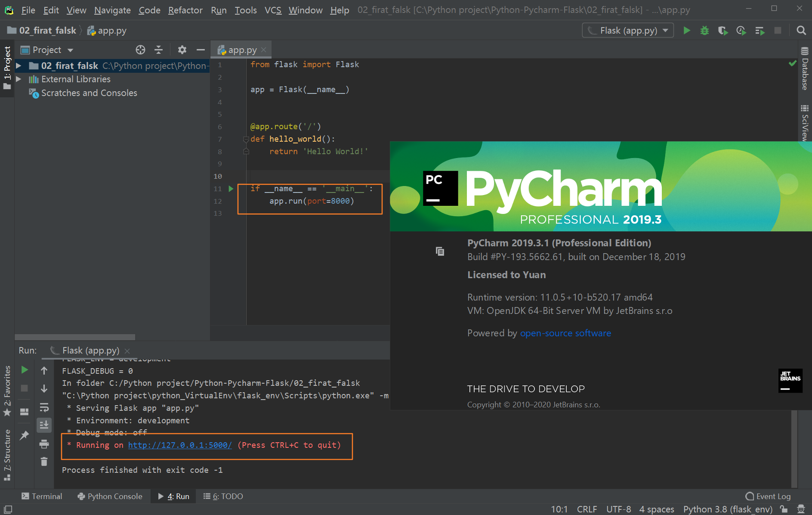Image resolution: width=812 pixels, height=515 pixels.
Task: Open the SciView side panel
Action: click(805, 122)
